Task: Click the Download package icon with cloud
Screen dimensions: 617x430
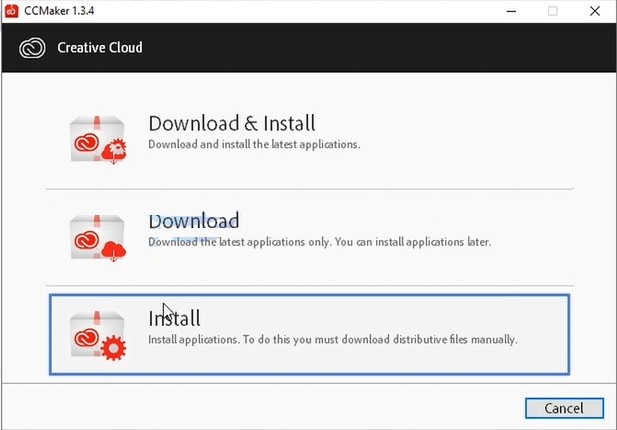Action: click(x=98, y=236)
